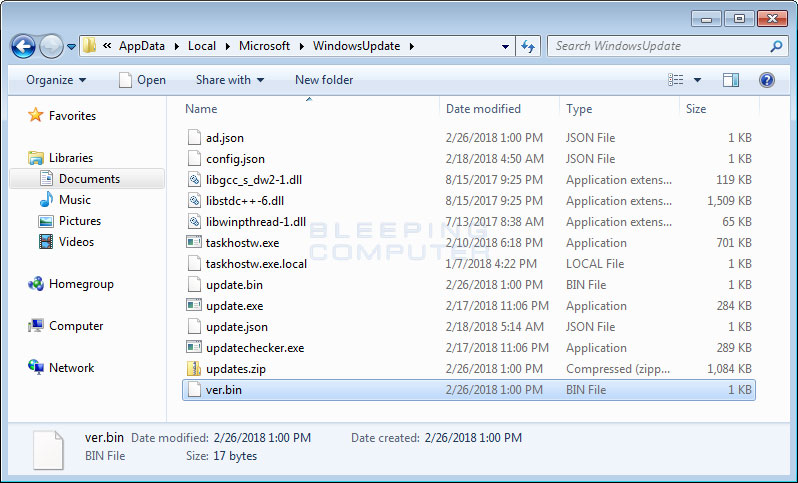The width and height of the screenshot is (798, 483).
Task: Click the ver.bin thumbnail in details pane
Action: (48, 450)
